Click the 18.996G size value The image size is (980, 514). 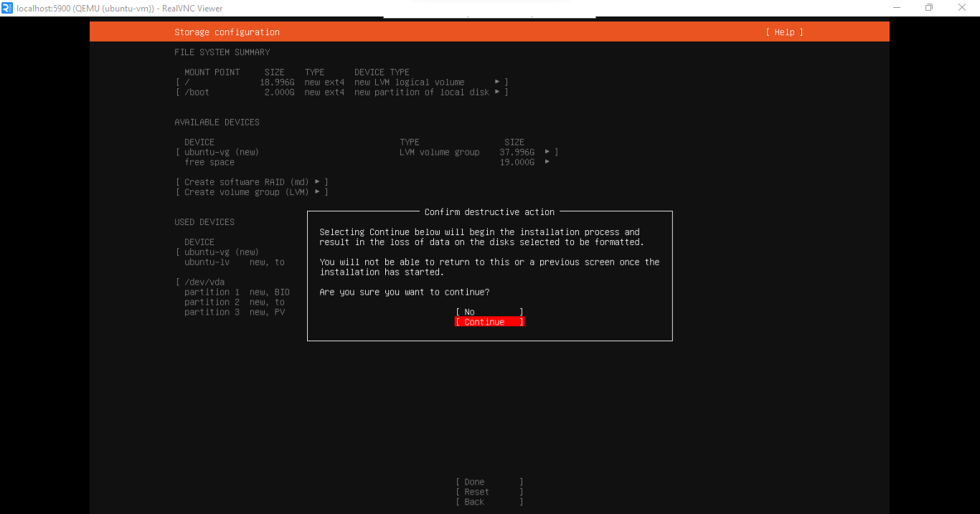click(x=277, y=82)
